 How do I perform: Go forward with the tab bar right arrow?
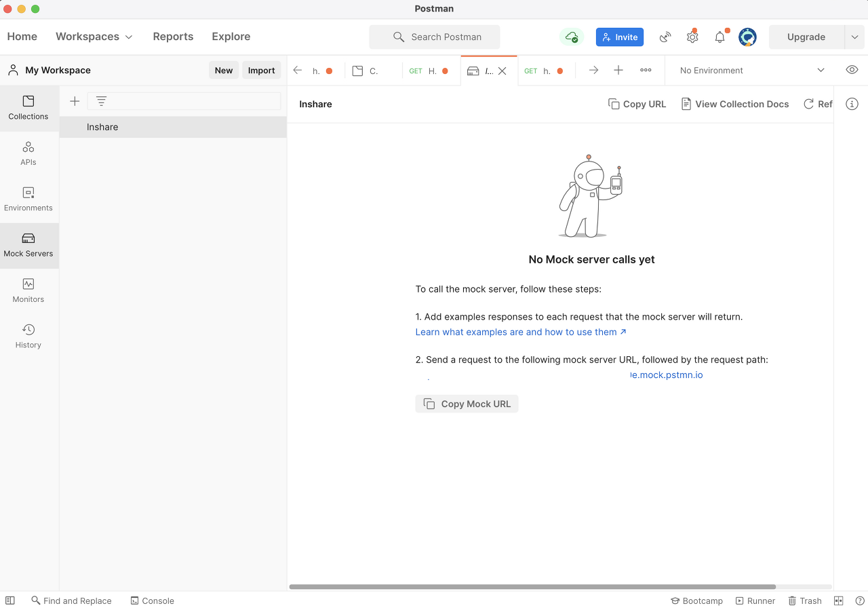(x=593, y=71)
